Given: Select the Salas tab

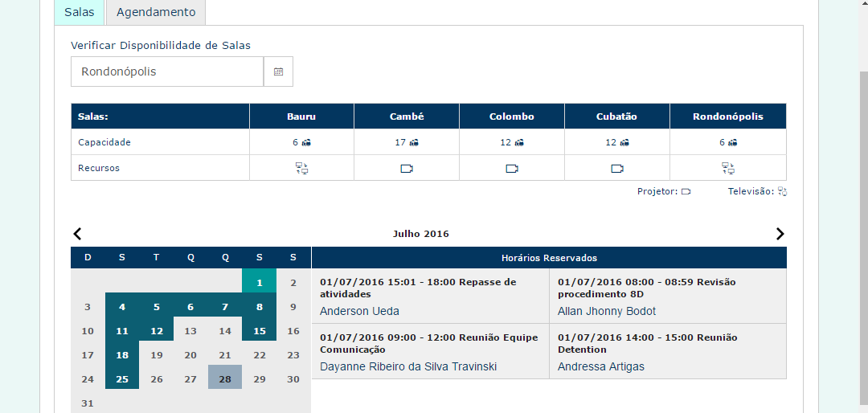Looking at the screenshot, I should (79, 12).
